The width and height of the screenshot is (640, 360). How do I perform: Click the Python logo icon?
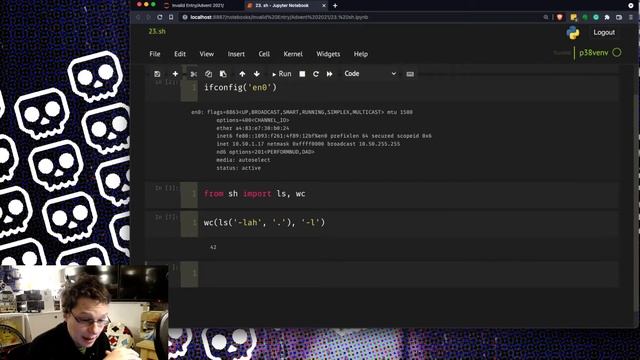click(x=573, y=33)
